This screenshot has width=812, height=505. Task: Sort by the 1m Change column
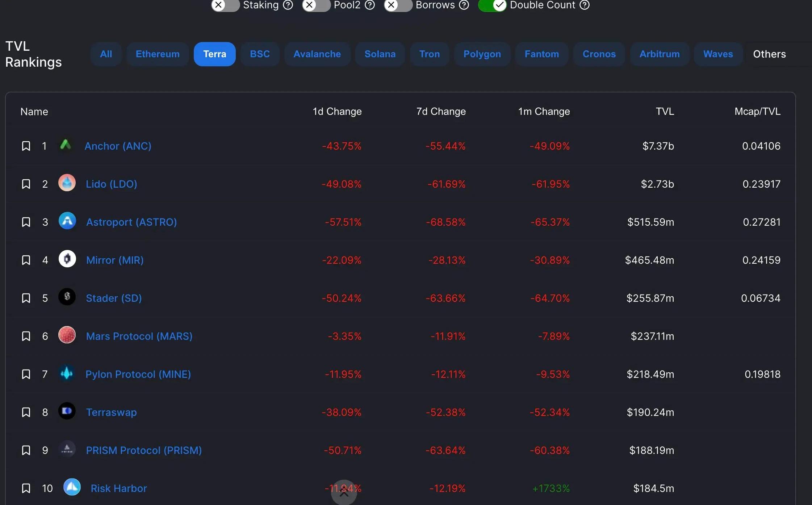[x=544, y=112]
